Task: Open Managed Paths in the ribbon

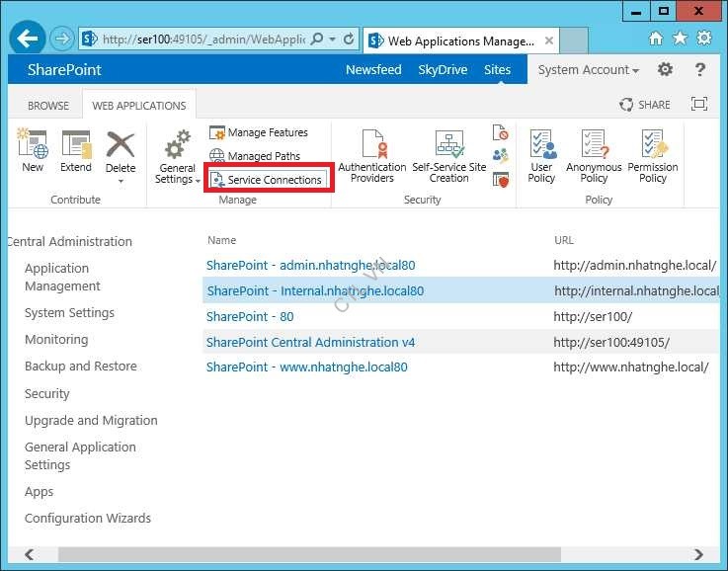Action: (255, 156)
